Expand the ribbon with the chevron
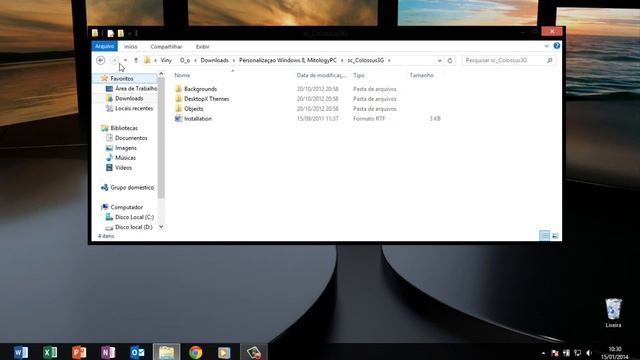The width and height of the screenshot is (640, 360). coord(547,46)
